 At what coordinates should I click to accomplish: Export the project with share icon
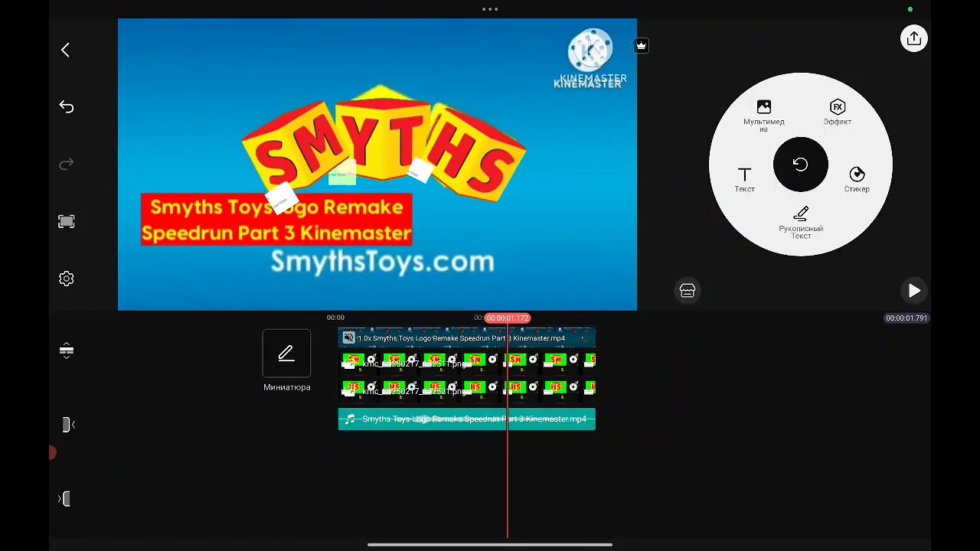tap(914, 39)
